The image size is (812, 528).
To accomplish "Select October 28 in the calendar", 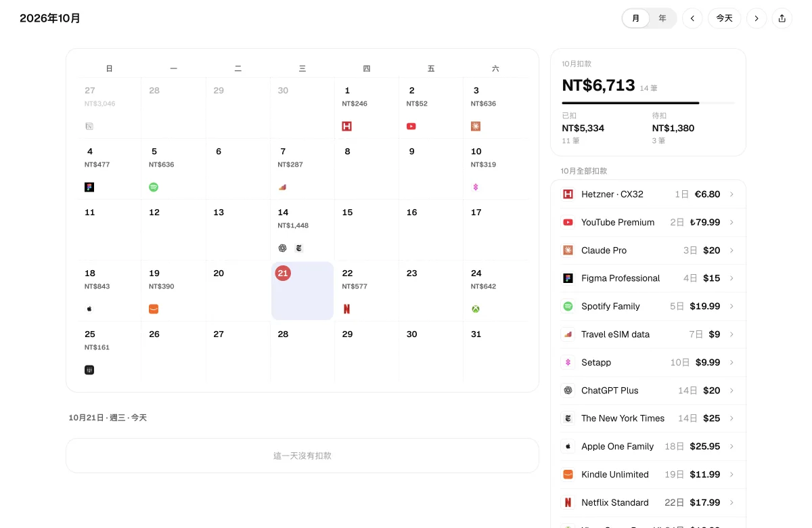I will click(x=302, y=351).
